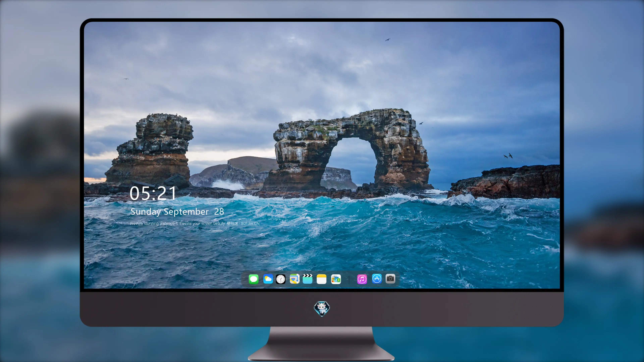Click the Sunday September 28 date text
The width and height of the screenshot is (644, 362).
pos(177,212)
